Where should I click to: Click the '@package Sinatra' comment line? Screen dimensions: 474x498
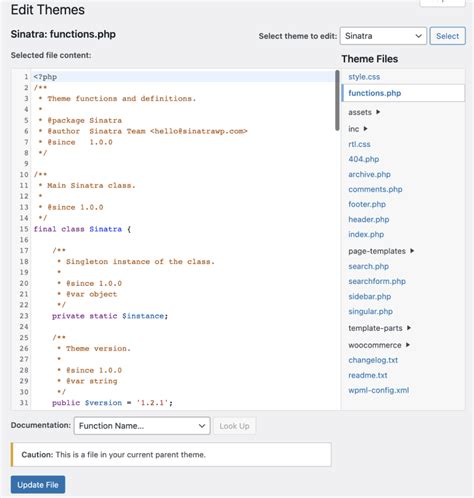[x=80, y=120]
